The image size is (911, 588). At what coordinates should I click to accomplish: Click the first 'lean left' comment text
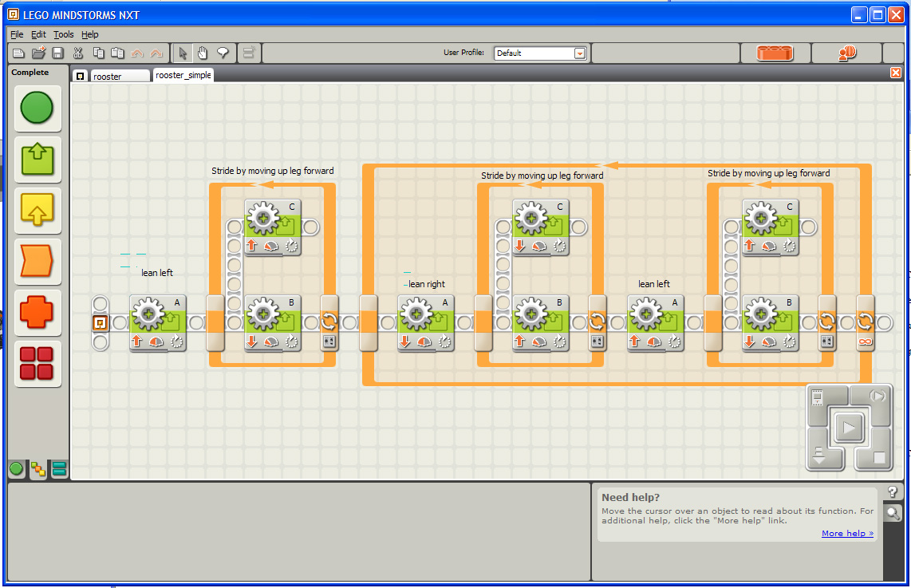pyautogui.click(x=157, y=273)
